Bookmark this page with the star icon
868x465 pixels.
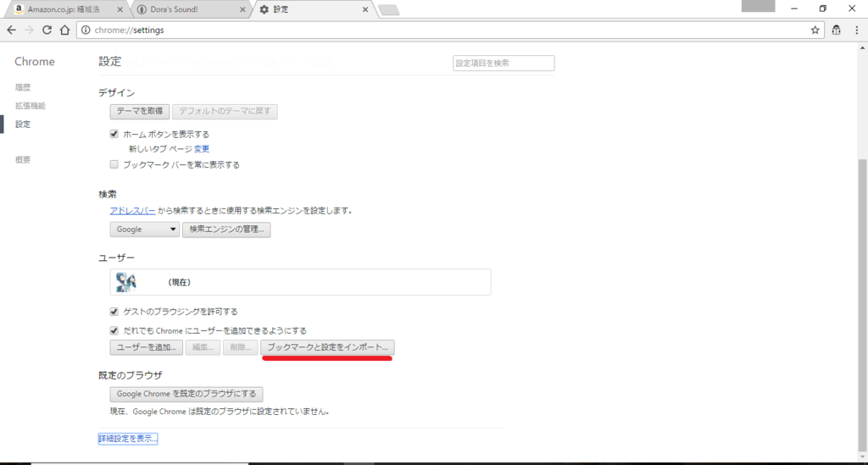pyautogui.click(x=815, y=30)
